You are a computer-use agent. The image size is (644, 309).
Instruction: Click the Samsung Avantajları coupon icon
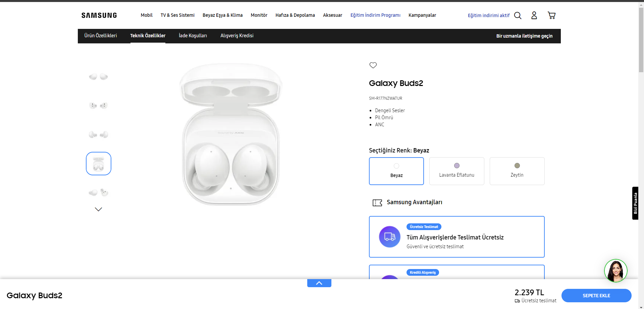tap(377, 203)
